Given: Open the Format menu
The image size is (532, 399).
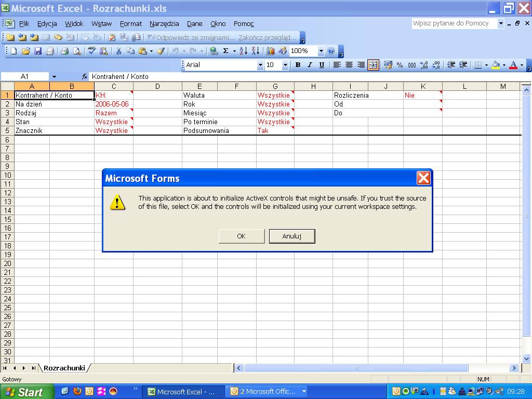Looking at the screenshot, I should [131, 24].
